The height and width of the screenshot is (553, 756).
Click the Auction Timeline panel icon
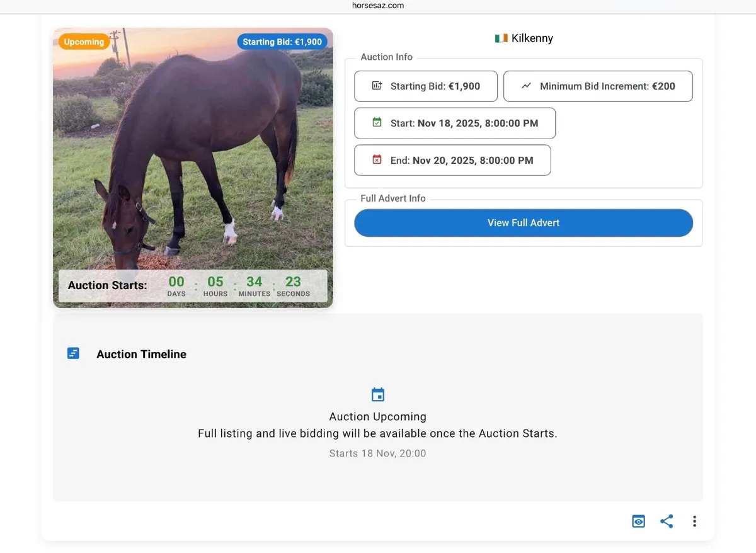coord(73,353)
